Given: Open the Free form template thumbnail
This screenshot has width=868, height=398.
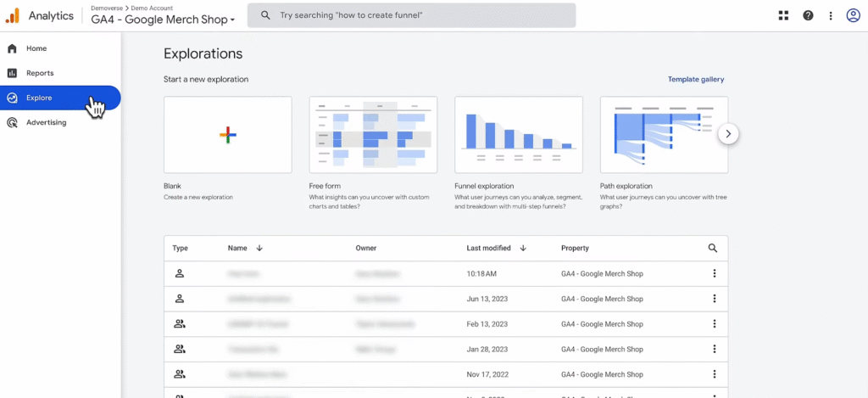Looking at the screenshot, I should (x=373, y=135).
